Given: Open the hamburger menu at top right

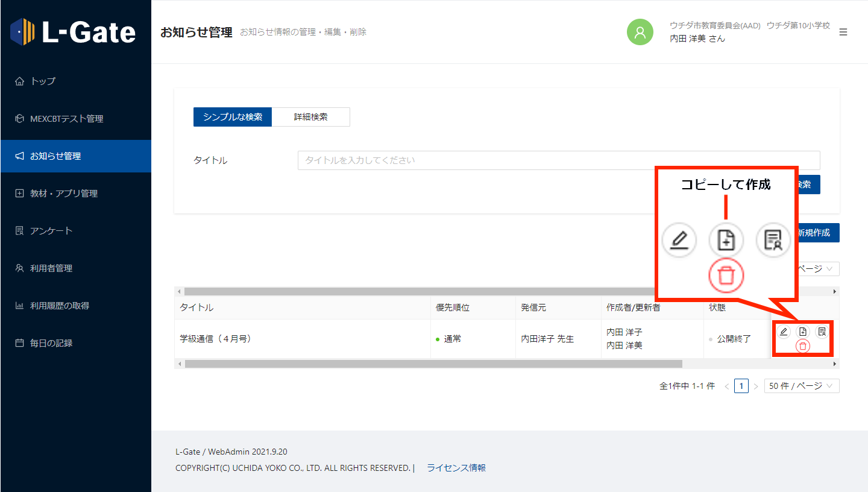Looking at the screenshot, I should click(x=843, y=32).
